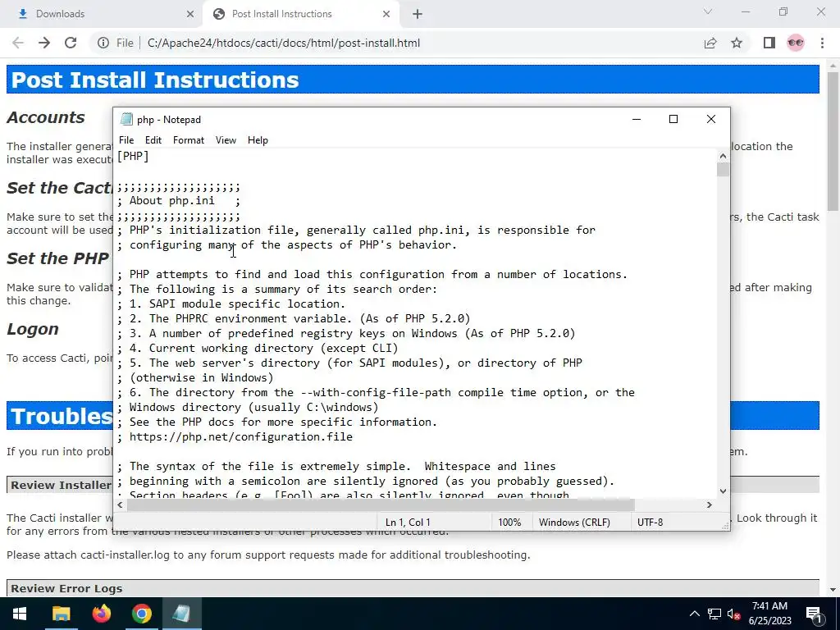This screenshot has width=840, height=630.
Task: Switch to the Downloads tab
Action: 102,14
